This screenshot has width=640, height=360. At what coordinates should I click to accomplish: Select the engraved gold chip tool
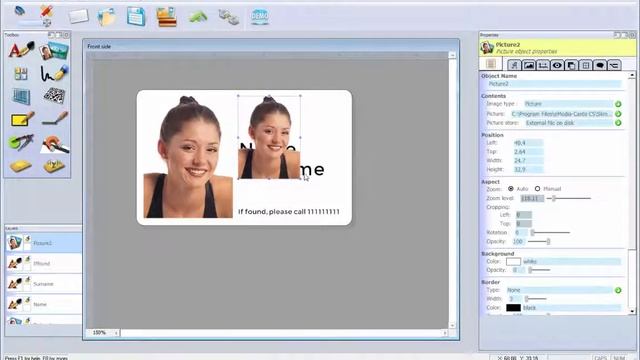[54, 166]
